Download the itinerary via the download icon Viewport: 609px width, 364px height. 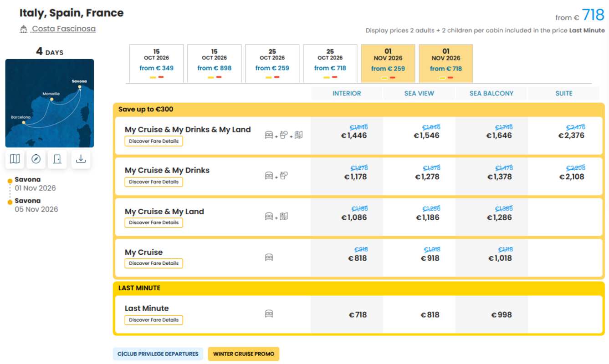point(81,159)
